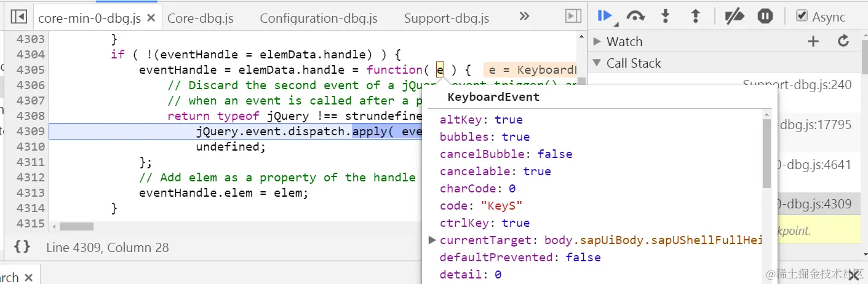The height and width of the screenshot is (284, 868).
Task: Step out of current function
Action: click(696, 17)
